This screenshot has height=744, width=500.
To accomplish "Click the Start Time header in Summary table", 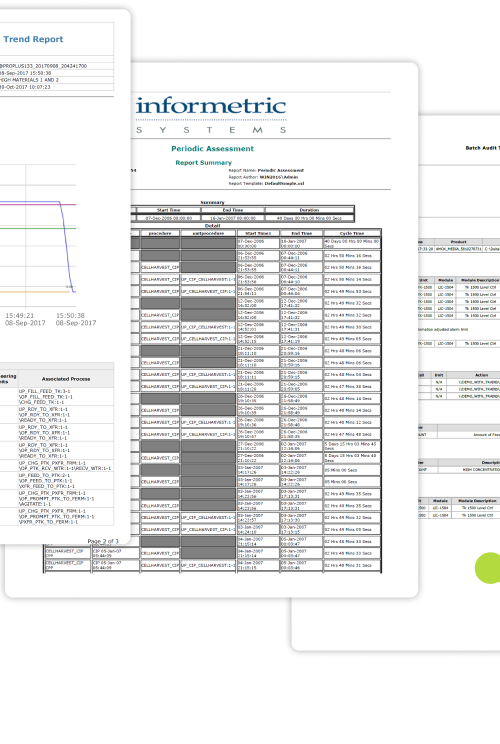I will click(x=169, y=210).
